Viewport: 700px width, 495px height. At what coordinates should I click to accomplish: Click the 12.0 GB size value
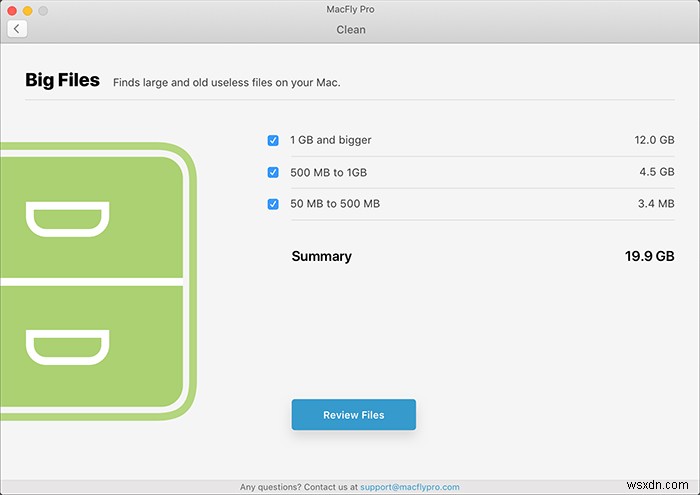coord(654,140)
